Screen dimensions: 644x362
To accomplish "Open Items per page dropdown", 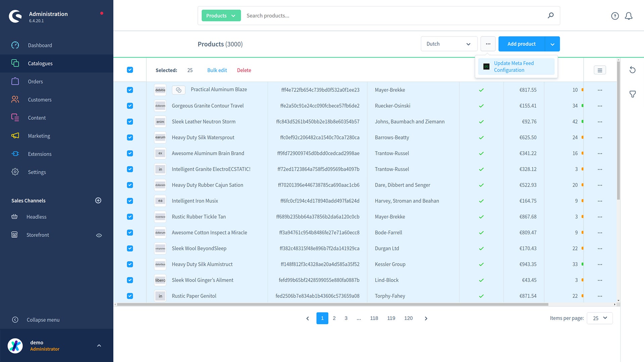I will tap(600, 318).
